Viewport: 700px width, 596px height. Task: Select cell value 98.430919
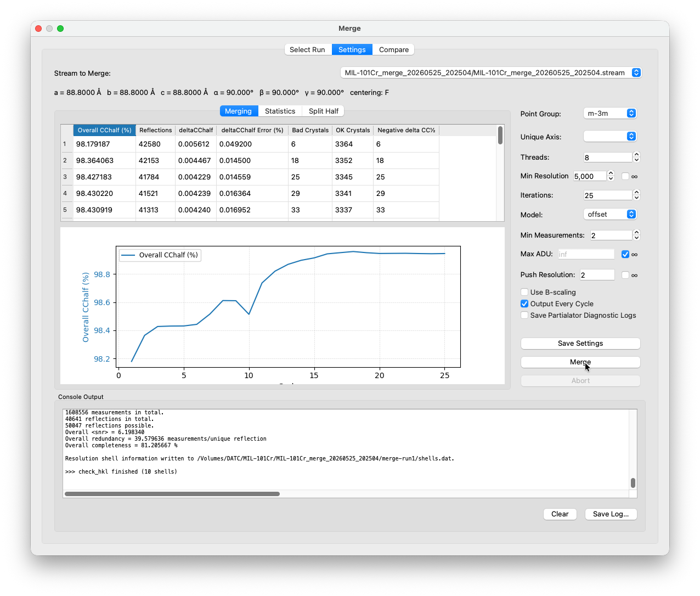pos(104,210)
